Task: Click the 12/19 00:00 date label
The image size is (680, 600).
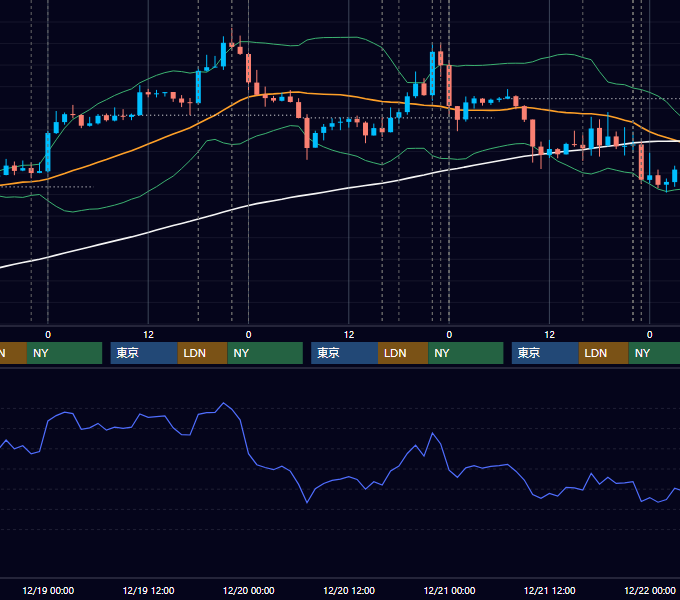Action: (x=48, y=590)
